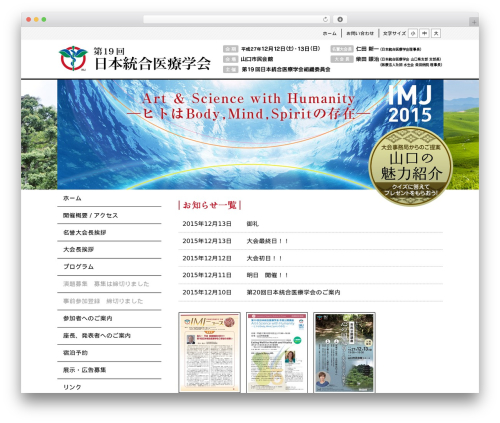Screen dimensions: 500x423
Task: Open the 山口の魅力紹介 gold badge
Action: 411,166
